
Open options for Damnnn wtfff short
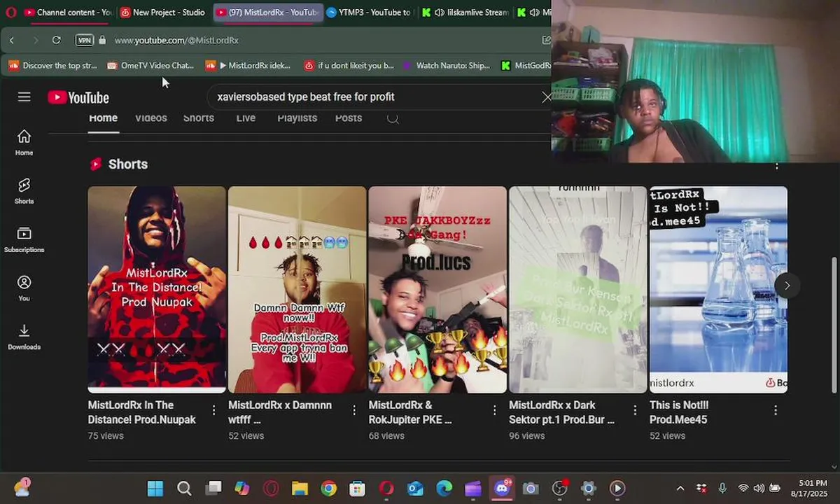[354, 410]
